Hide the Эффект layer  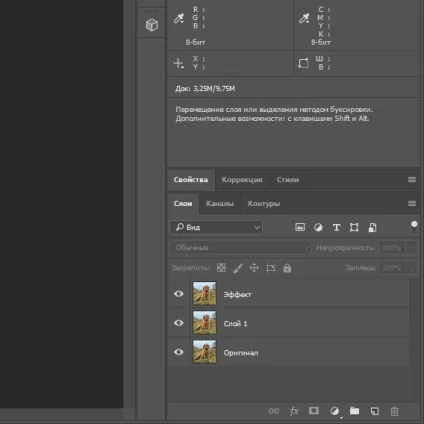click(179, 294)
